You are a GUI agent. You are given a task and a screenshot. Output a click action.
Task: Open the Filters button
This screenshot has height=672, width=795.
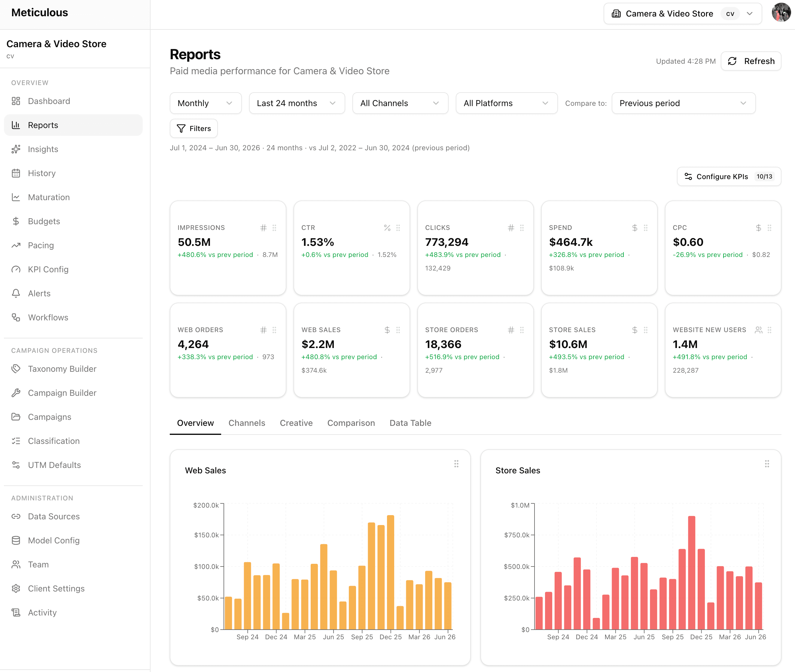(194, 128)
